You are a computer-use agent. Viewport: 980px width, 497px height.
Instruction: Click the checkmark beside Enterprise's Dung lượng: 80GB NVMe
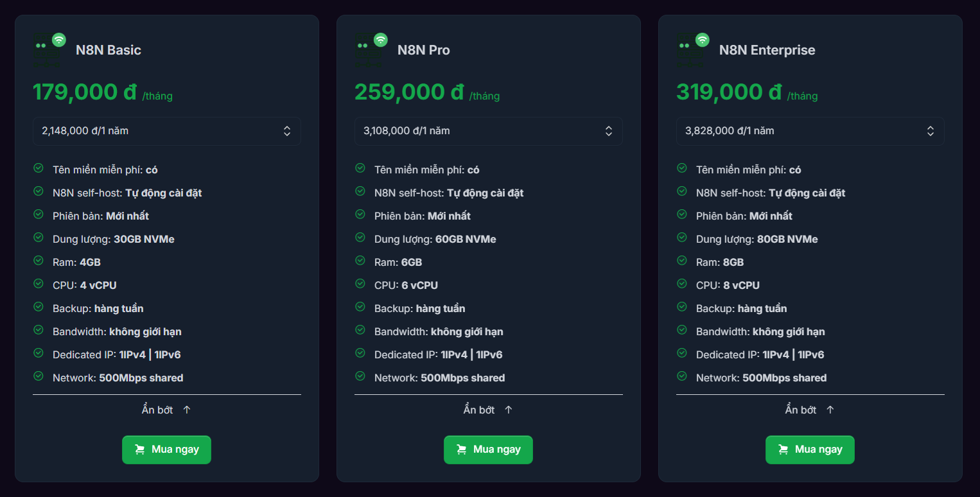click(x=682, y=238)
